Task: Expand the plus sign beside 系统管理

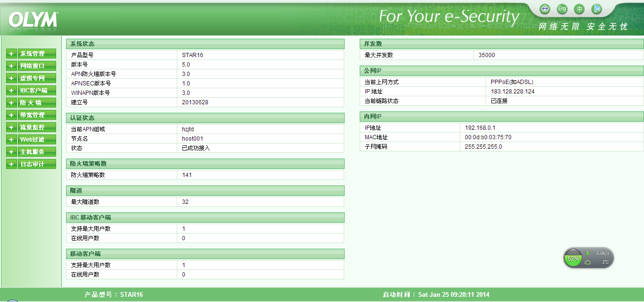Action: pyautogui.click(x=11, y=54)
